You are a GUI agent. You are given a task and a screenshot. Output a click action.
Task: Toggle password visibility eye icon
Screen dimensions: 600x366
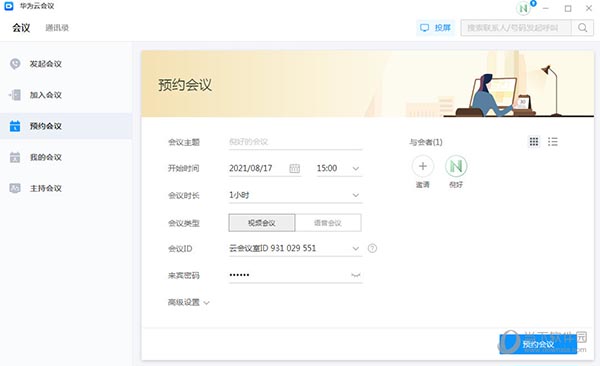click(356, 275)
